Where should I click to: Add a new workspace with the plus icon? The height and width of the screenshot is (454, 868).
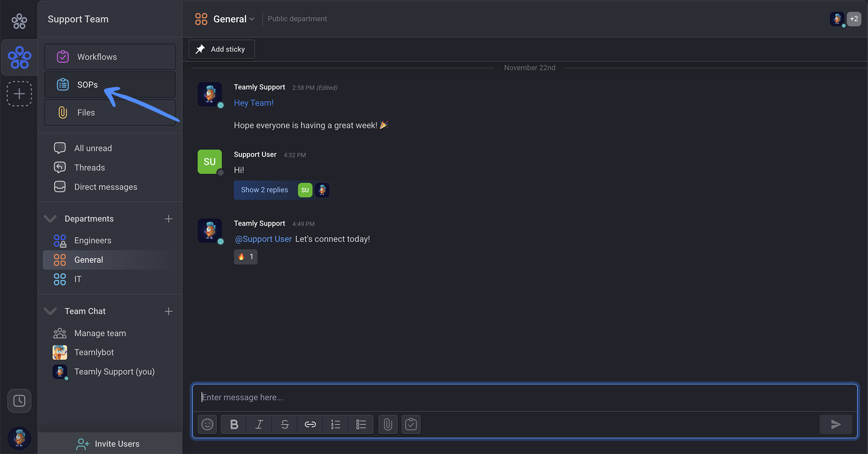pyautogui.click(x=19, y=94)
